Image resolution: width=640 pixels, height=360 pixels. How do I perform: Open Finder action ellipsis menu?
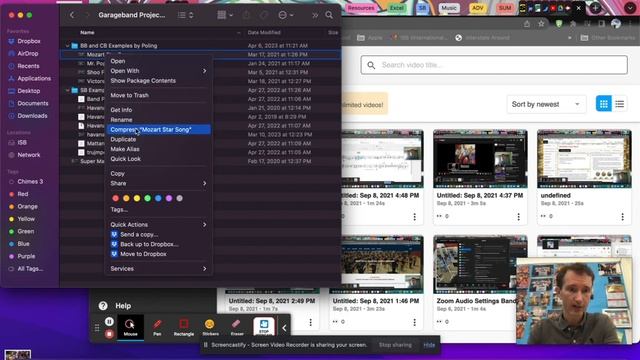[286, 15]
